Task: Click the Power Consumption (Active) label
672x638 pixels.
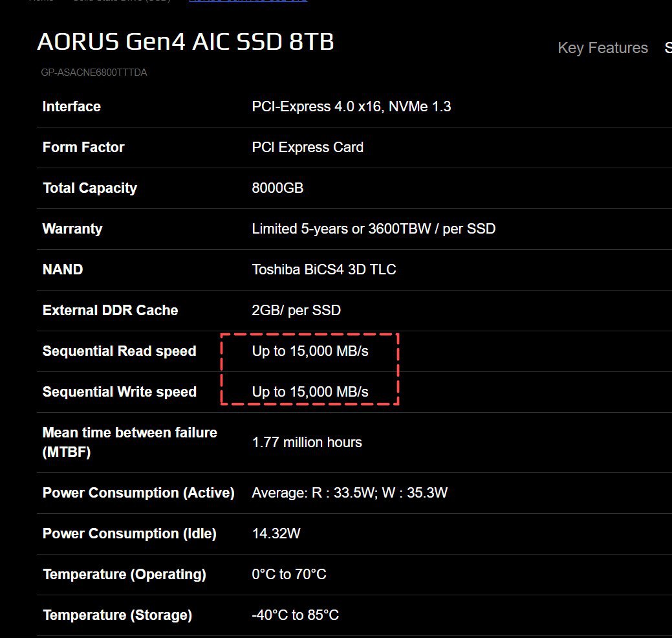Action: pyautogui.click(x=138, y=492)
